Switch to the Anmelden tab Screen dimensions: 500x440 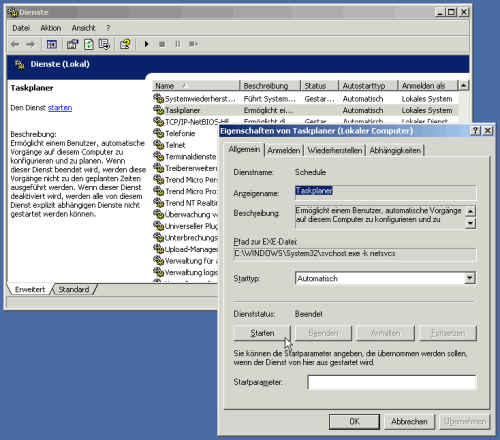(x=284, y=151)
